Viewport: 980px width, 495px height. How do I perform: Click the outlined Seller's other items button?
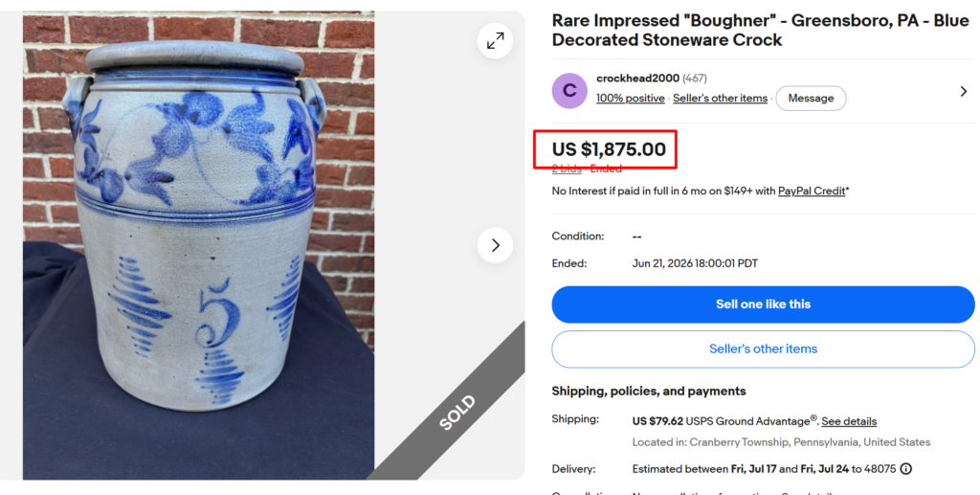(x=763, y=349)
